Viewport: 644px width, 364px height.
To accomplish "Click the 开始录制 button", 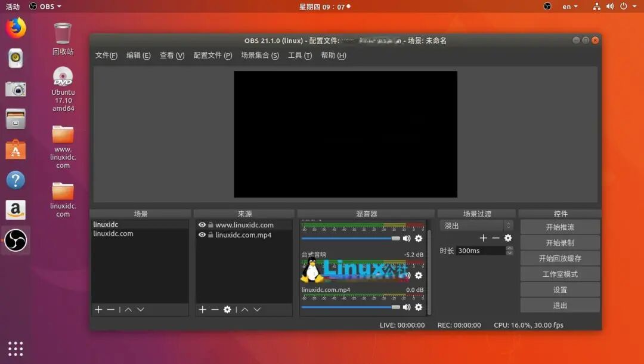I will [x=560, y=243].
